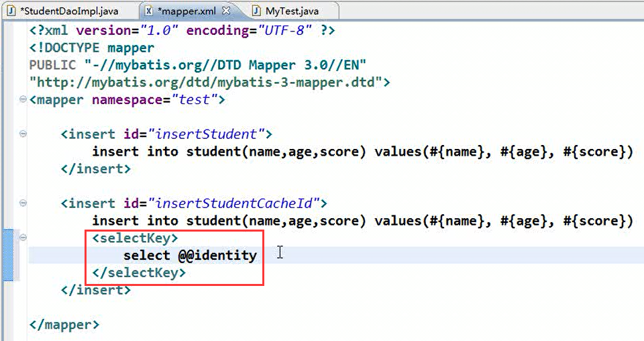Click the id value "insertStudent"
The image size is (644, 341).
(x=207, y=134)
